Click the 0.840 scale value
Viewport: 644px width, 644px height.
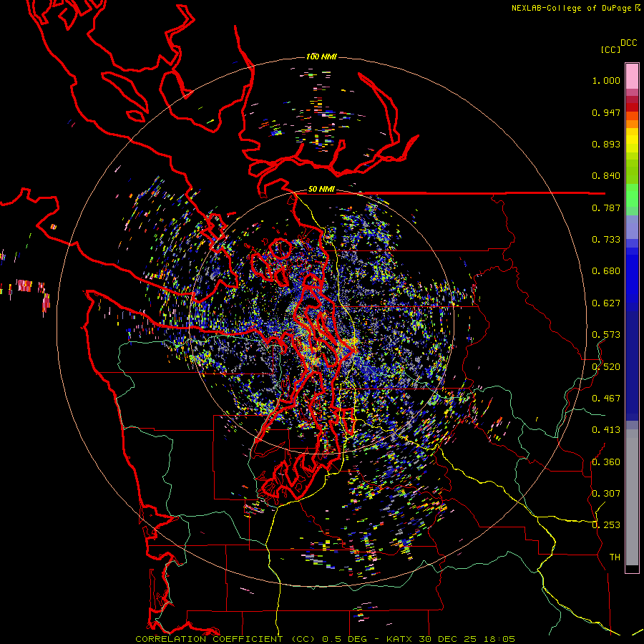[x=606, y=176]
